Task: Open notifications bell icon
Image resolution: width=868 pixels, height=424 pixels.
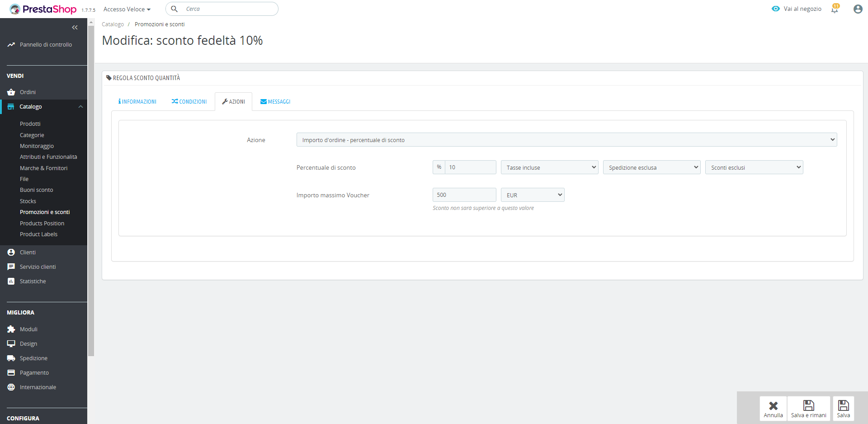Action: [x=835, y=9]
